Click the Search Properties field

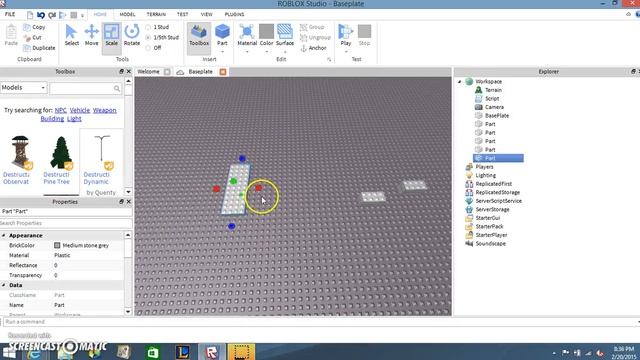[66, 223]
